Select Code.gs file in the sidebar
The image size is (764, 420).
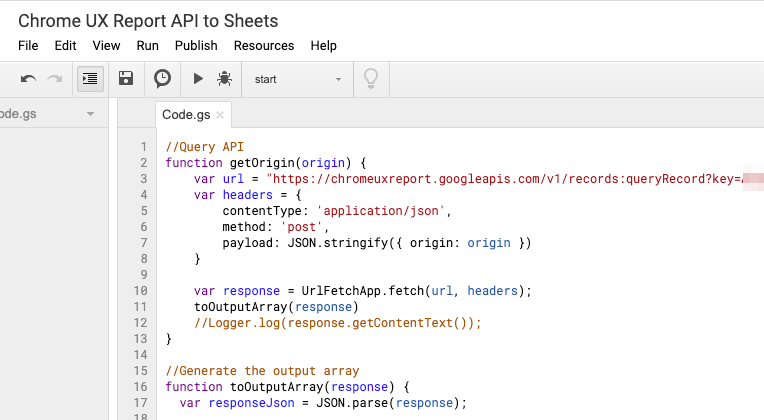pos(18,114)
